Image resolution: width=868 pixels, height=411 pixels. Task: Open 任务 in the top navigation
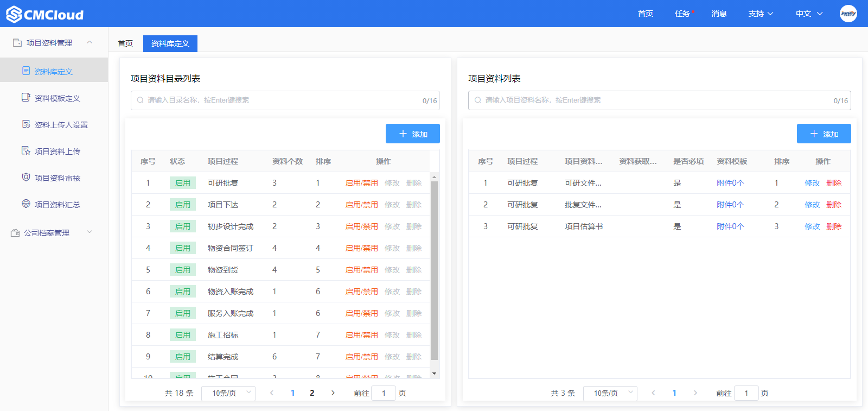coord(682,14)
